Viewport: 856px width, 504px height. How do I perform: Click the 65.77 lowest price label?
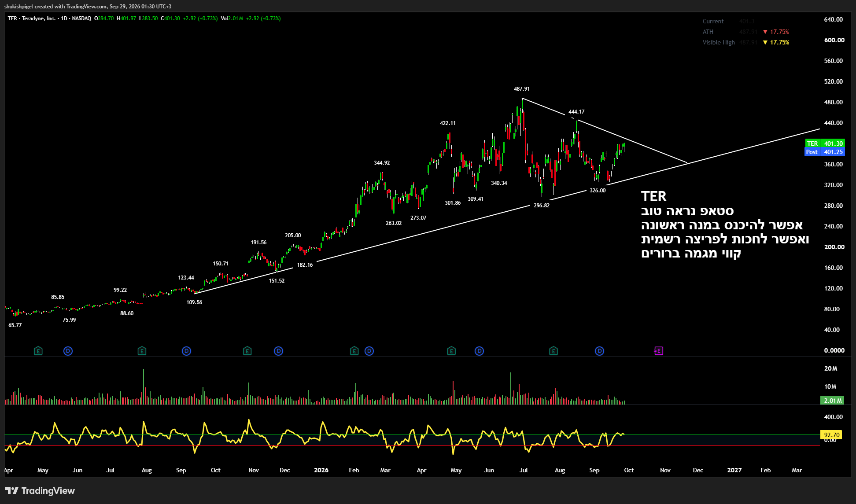(15, 325)
